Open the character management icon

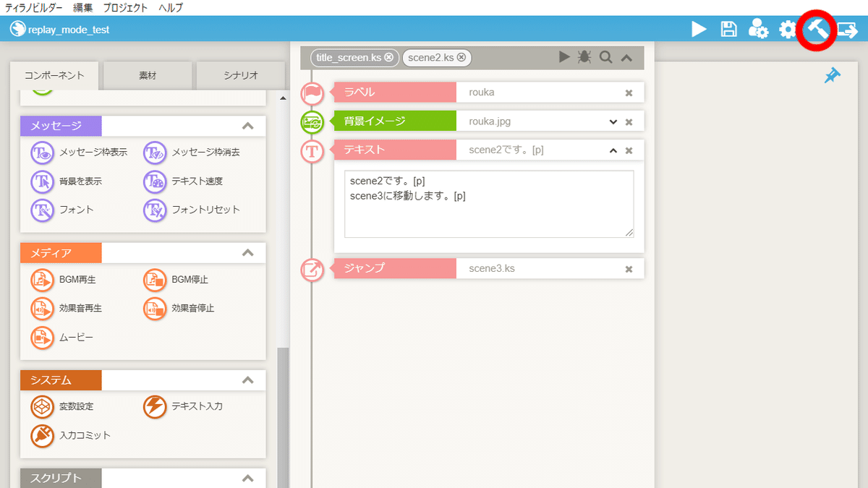coord(758,30)
